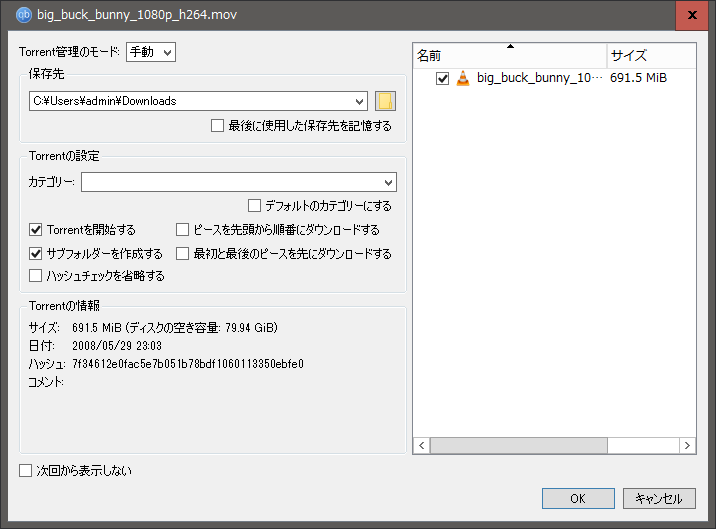This screenshot has width=716, height=529.
Task: Enable 最後に使用した保存先を記憶する checkbox
Action: pos(218,126)
